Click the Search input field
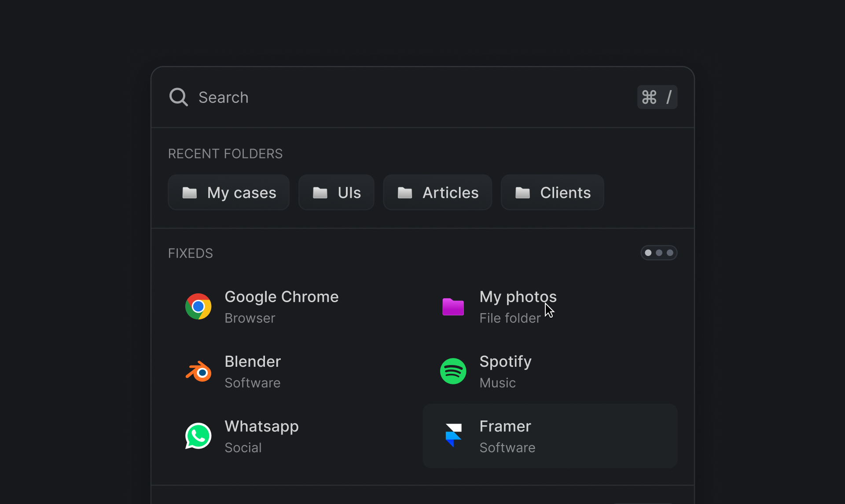Screen dimensions: 845x504 click(x=396, y=97)
